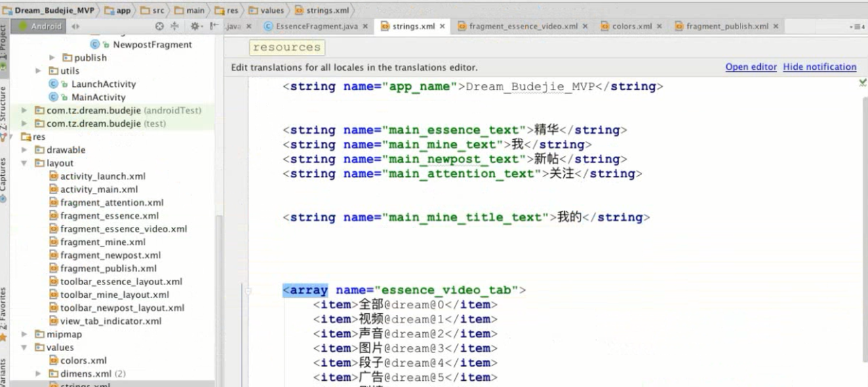Click the Open editor link

pyautogui.click(x=751, y=67)
